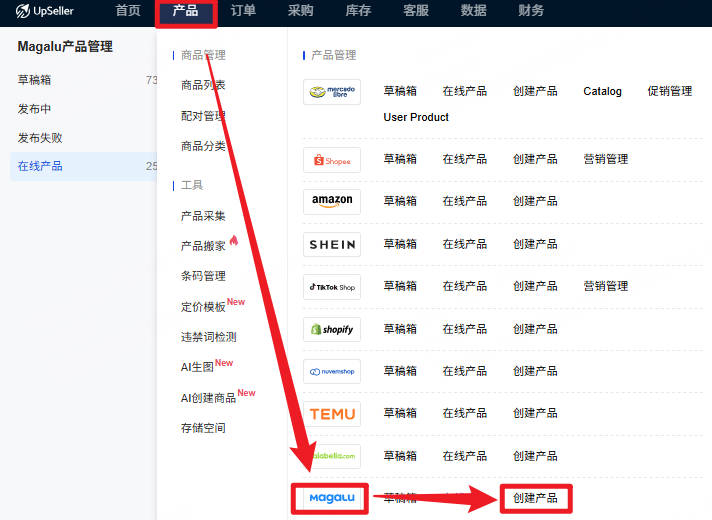Open SHEIN 草稿箱

pyautogui.click(x=400, y=244)
